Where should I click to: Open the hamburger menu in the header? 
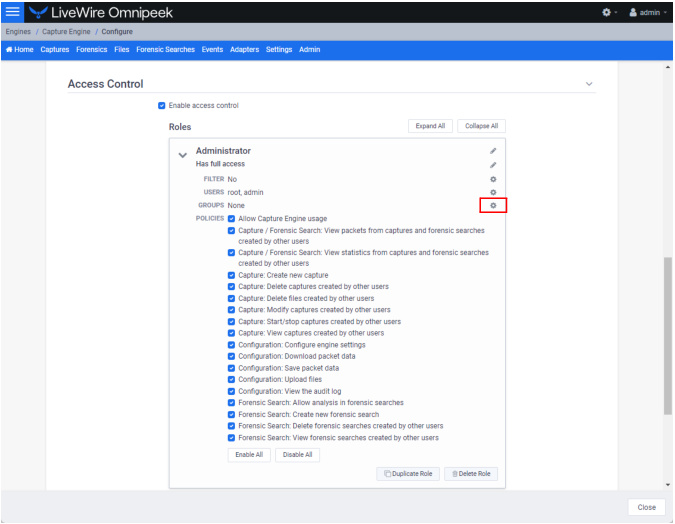(12, 12)
